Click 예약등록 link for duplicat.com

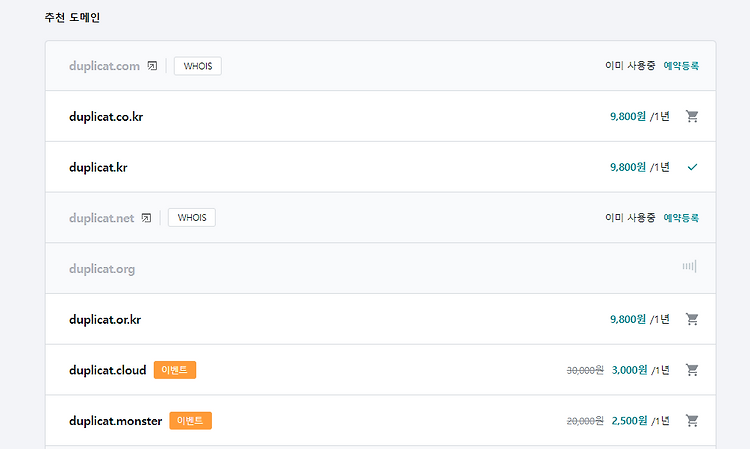681,66
